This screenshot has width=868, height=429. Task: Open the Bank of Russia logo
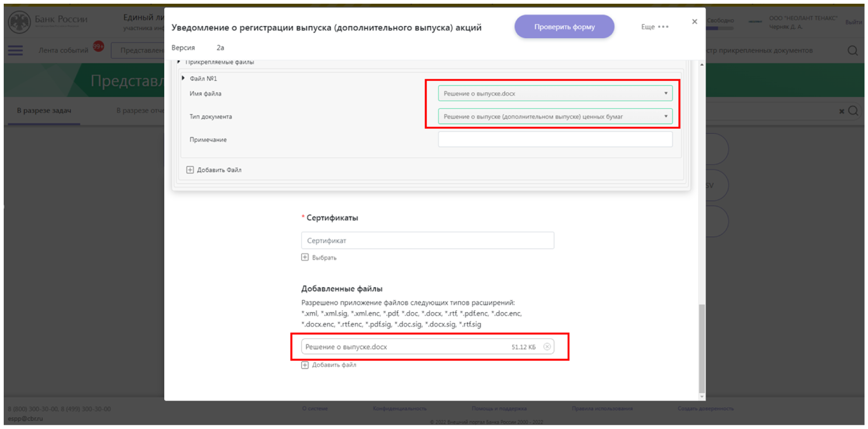pos(19,22)
